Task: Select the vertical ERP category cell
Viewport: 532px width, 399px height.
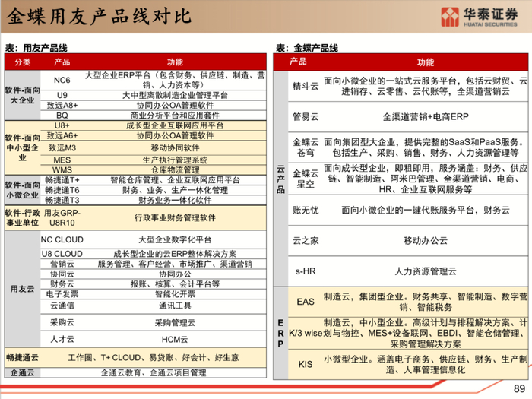Action: pyautogui.click(x=280, y=333)
